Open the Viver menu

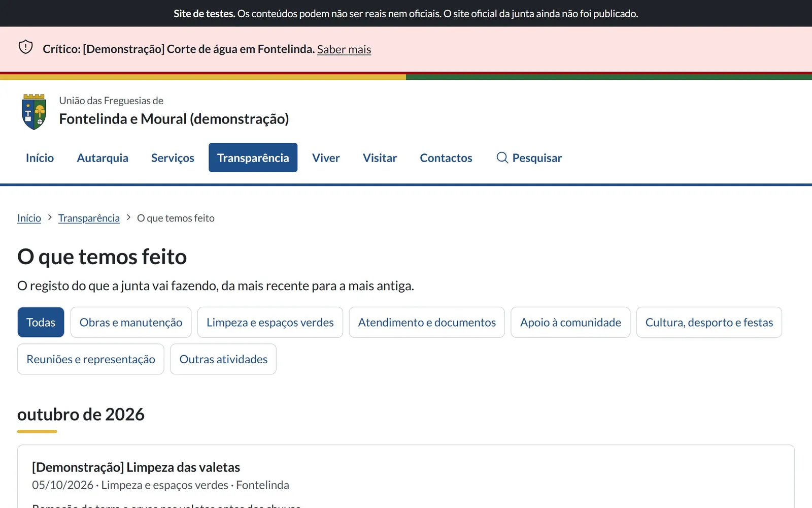click(x=326, y=158)
